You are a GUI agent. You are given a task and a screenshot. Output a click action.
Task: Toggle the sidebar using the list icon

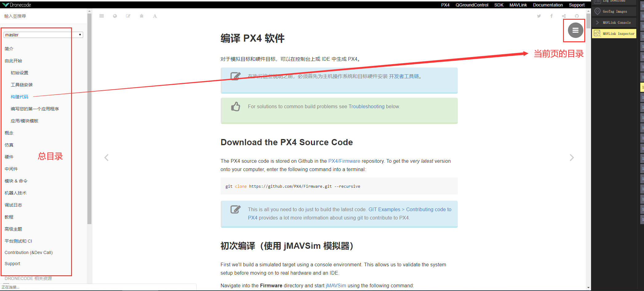[x=102, y=16]
